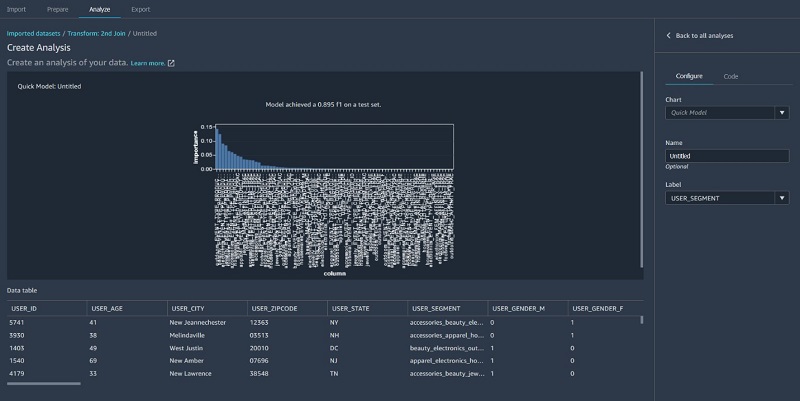Screen dimensions: 800x401
Task: Click the USER_STATE column header
Action: pos(367,309)
